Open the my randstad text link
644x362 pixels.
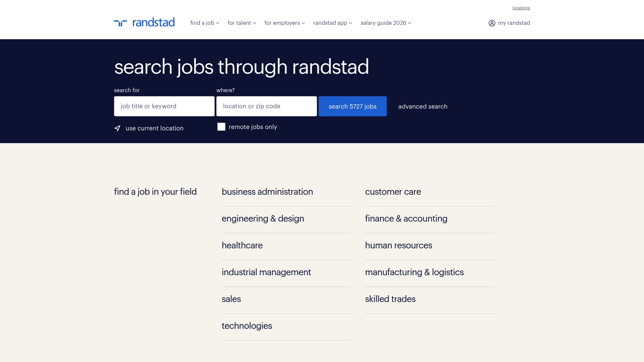514,23
